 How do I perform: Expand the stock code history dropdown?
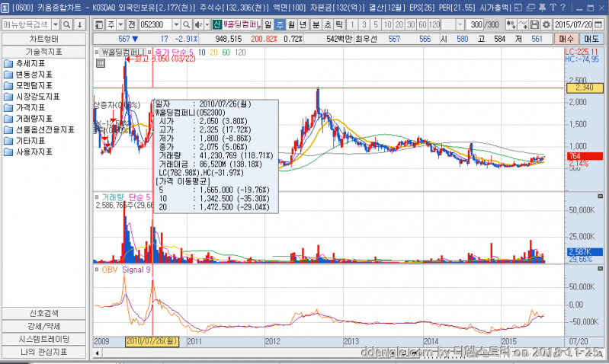coord(176,25)
